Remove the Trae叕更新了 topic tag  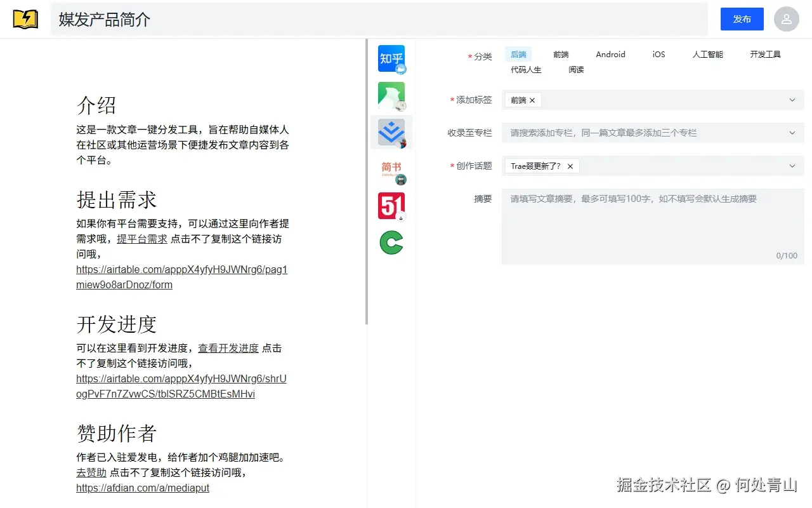pyautogui.click(x=570, y=166)
